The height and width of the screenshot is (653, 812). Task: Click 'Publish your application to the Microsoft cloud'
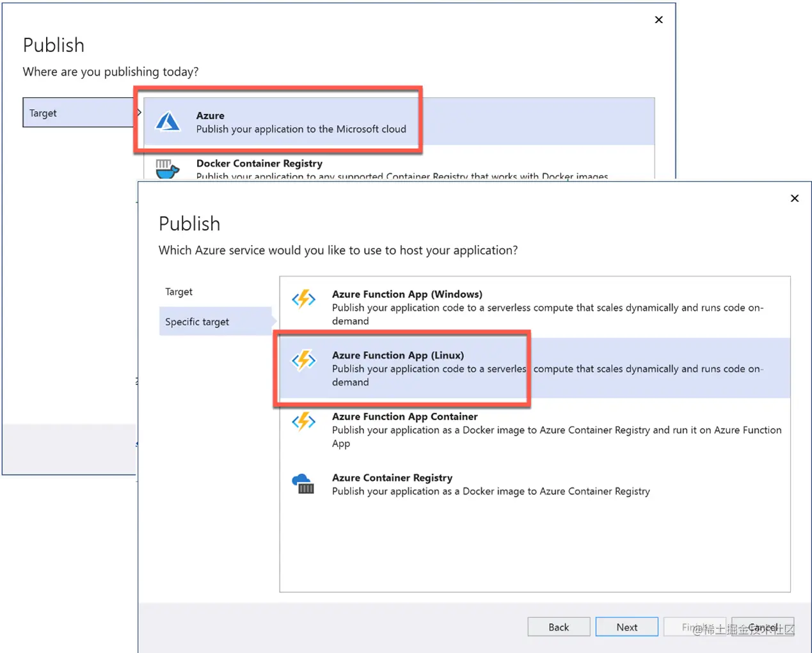click(x=301, y=129)
